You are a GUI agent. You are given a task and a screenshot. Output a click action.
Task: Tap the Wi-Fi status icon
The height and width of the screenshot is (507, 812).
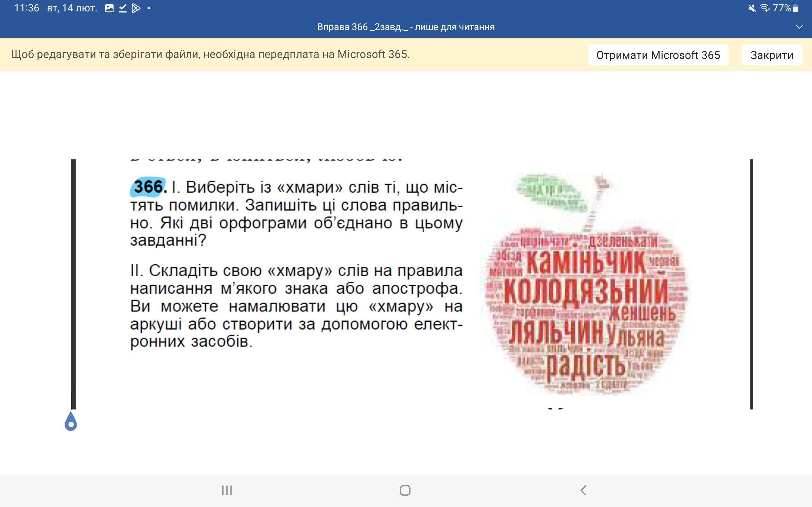coord(765,8)
